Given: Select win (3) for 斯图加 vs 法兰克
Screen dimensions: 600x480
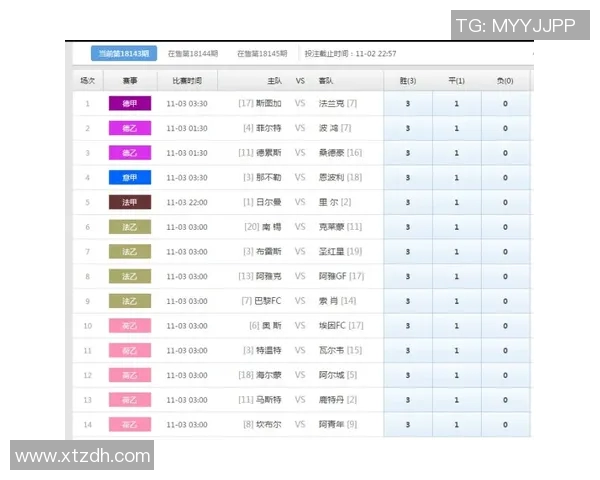Looking at the screenshot, I should 407,103.
